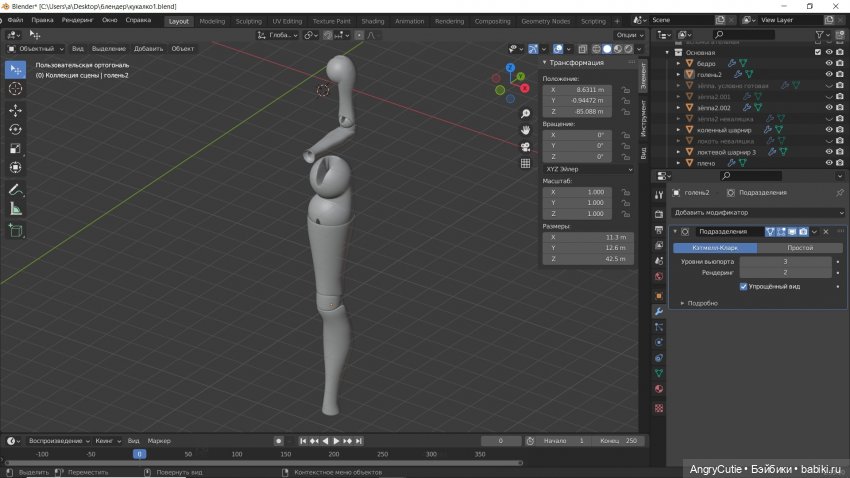
Task: Select the Rotate tool in the toolbar
Action: coord(16,129)
